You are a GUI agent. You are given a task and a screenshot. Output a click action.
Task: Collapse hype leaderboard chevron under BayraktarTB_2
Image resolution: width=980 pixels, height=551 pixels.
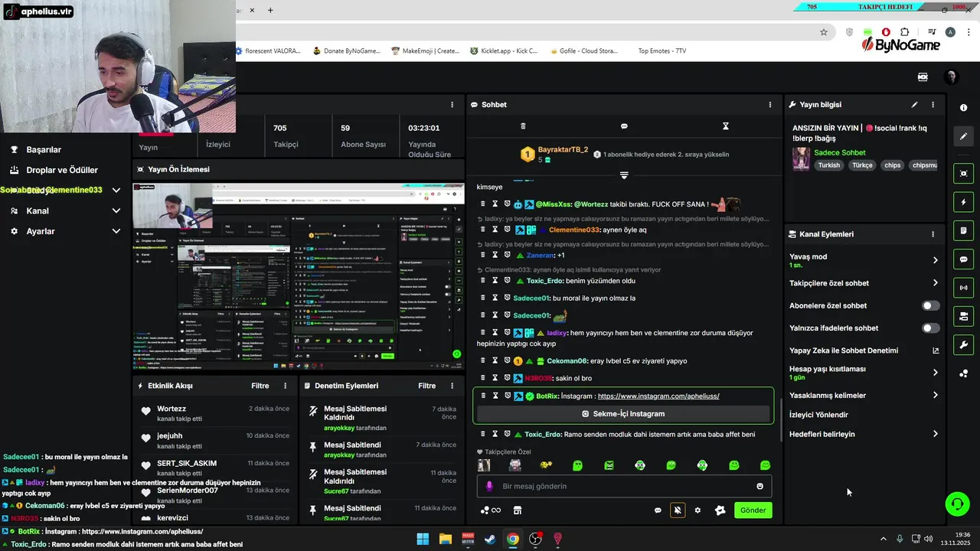coord(624,175)
